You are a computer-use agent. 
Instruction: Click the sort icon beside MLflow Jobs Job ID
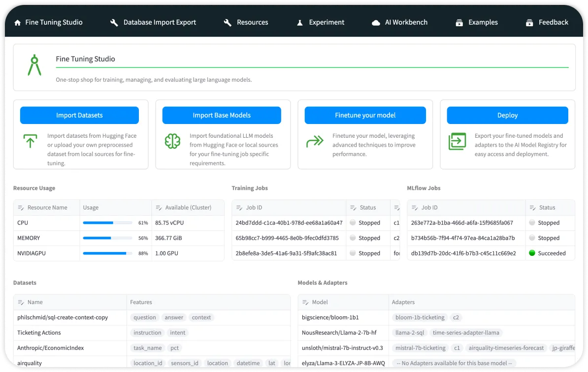(415, 208)
